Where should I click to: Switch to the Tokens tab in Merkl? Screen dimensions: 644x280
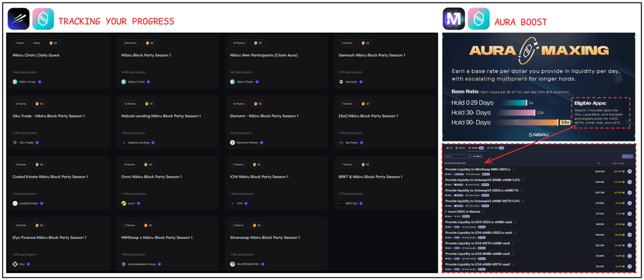click(460, 148)
